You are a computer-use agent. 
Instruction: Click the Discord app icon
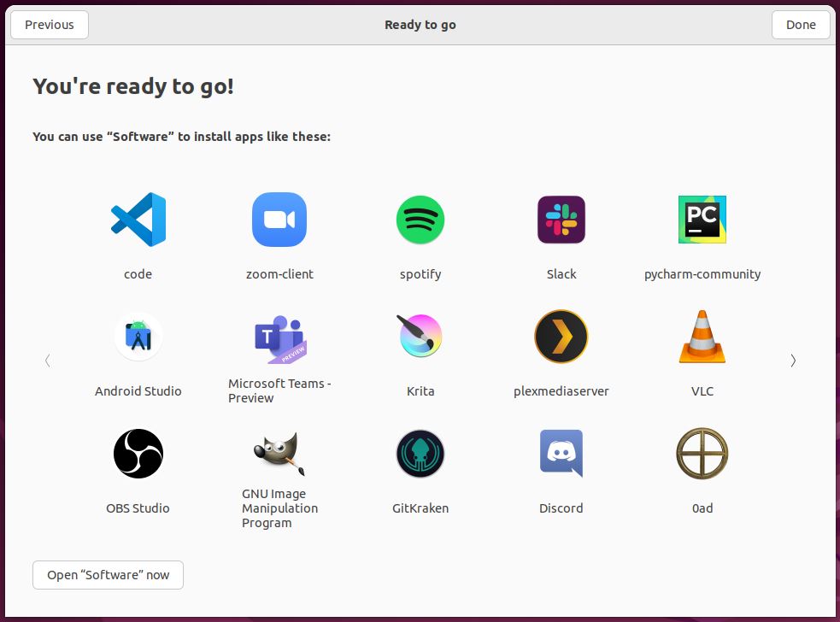[x=561, y=453]
